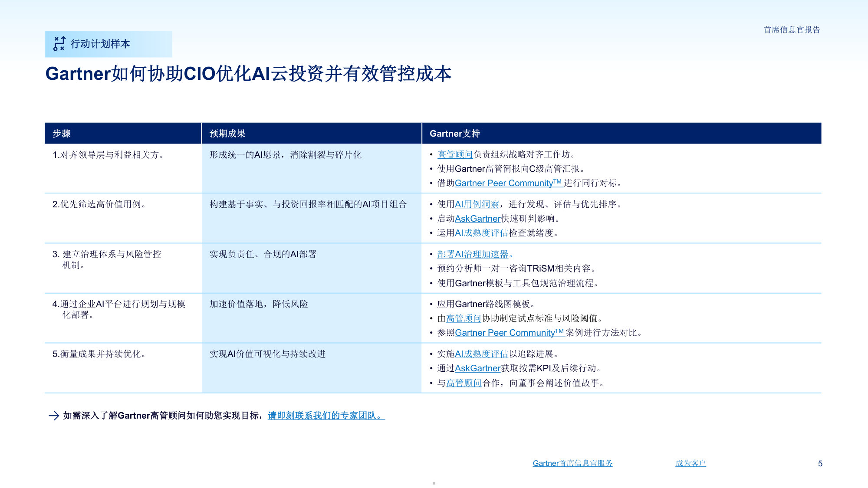Open AI成熟度评估 link in step 5 row
Image resolution: width=868 pixels, height=488 pixels.
click(481, 354)
